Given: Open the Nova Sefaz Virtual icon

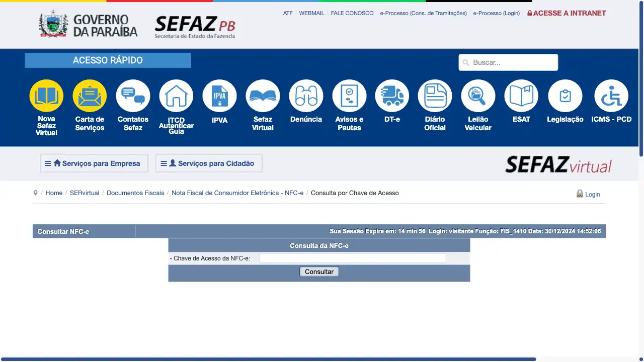Looking at the screenshot, I should (46, 96).
